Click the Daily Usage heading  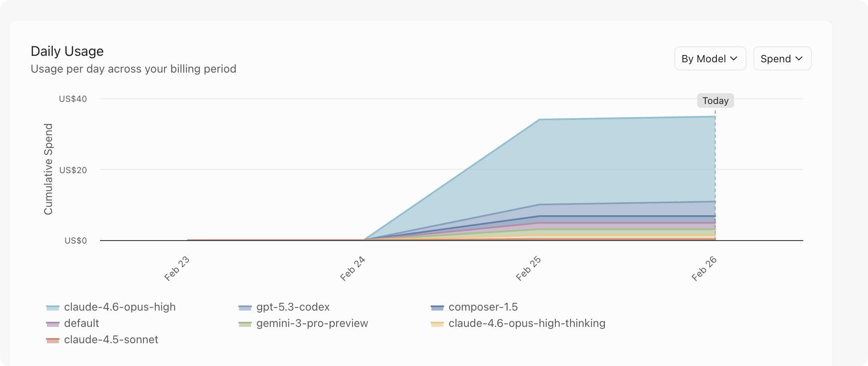pos(67,52)
